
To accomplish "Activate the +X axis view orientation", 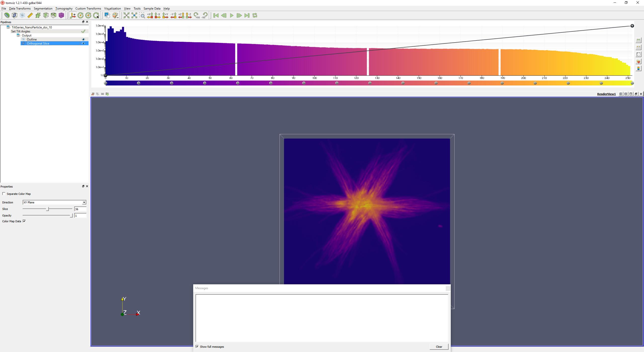I will pos(150,15).
